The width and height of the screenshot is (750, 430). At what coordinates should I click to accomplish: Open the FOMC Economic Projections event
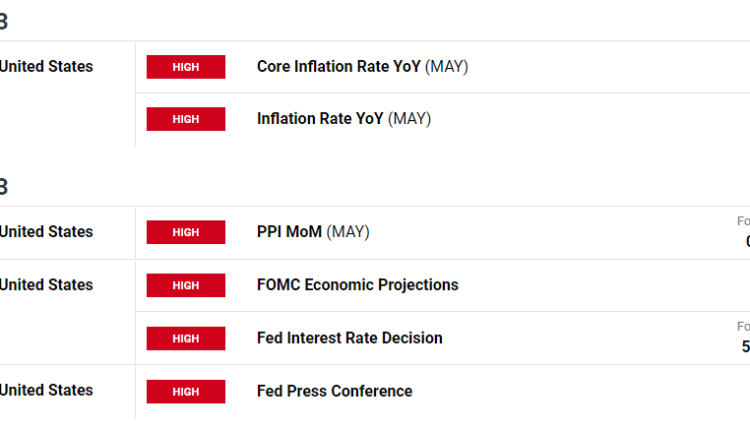pos(357,285)
